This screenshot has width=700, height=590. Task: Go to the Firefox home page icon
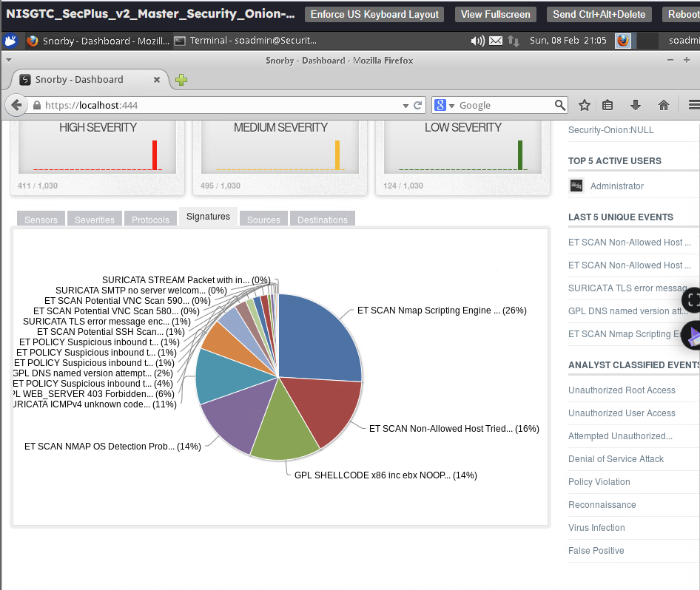pyautogui.click(x=664, y=105)
